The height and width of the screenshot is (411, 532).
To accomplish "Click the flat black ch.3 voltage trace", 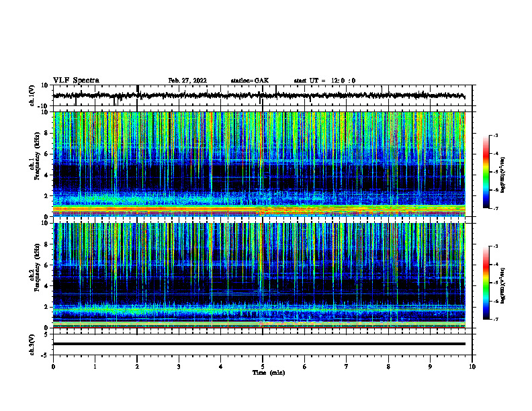I will pos(259,344).
